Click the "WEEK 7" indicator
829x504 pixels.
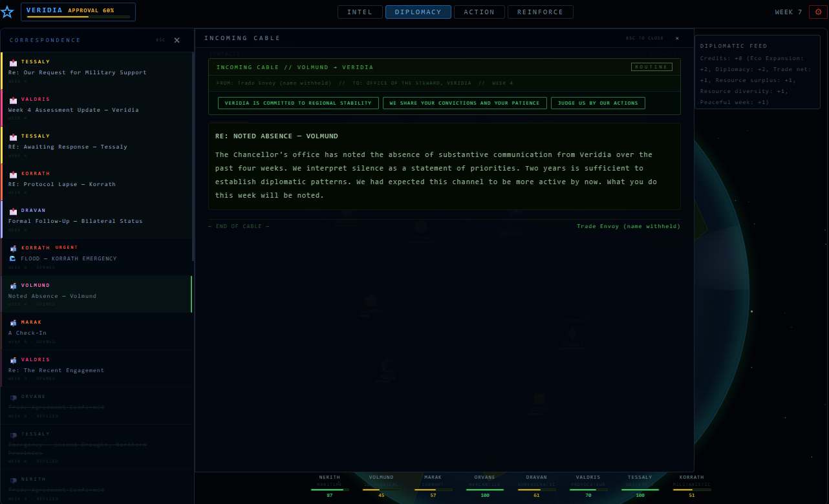click(x=788, y=12)
